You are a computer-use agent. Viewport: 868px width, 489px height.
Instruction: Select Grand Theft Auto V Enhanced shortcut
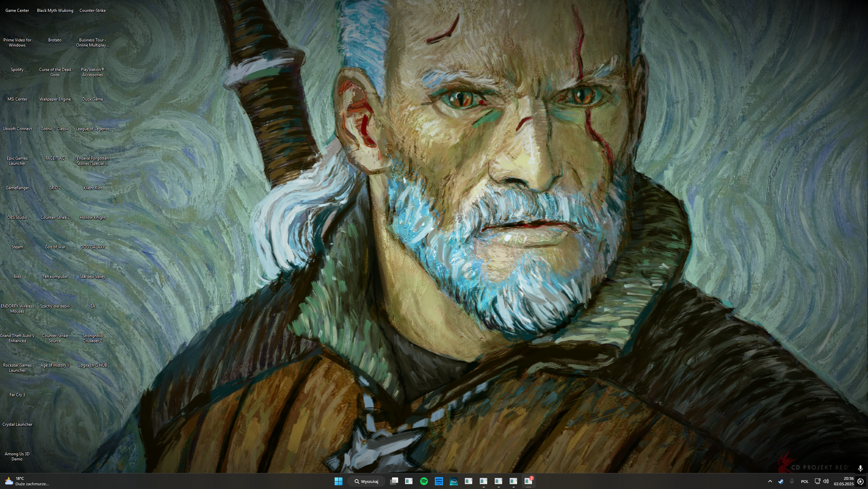(17, 338)
